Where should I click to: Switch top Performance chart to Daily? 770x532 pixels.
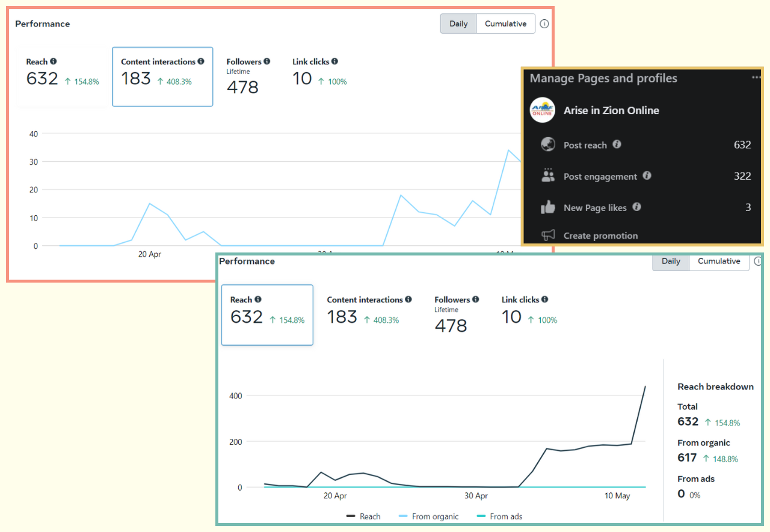point(458,24)
